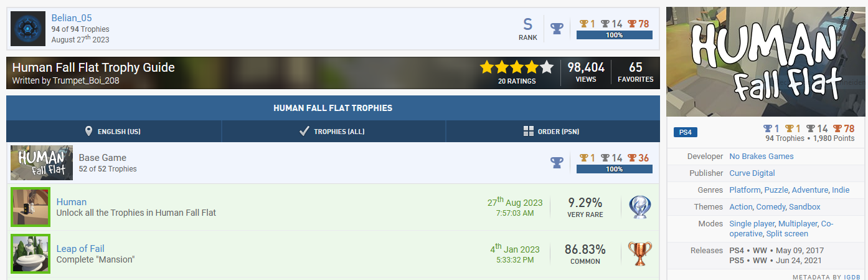This screenshot has height=280, width=868.
Task: Click the Human trophy thumbnail image
Action: click(31, 207)
